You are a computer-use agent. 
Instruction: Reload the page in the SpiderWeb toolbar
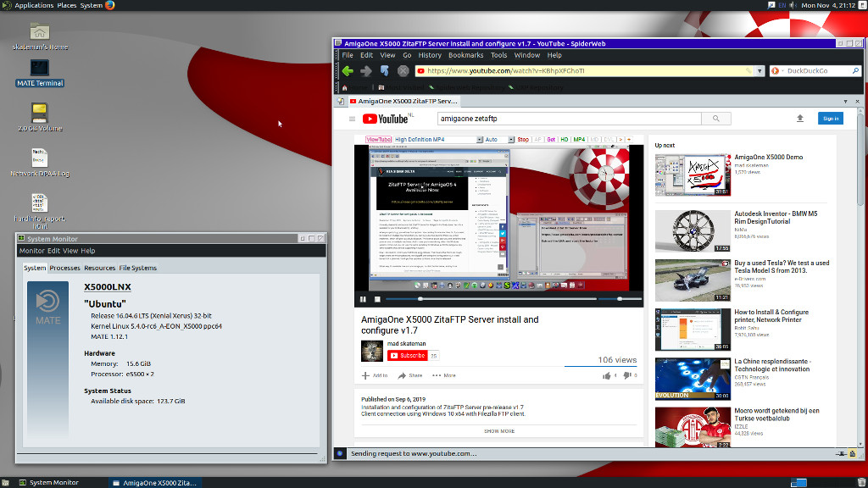[385, 71]
